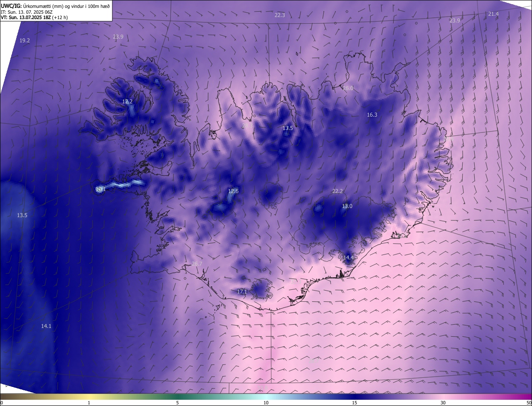The width and height of the screenshot is (532, 406).
Task: Click the 17.1 value label
Action: pos(242,292)
